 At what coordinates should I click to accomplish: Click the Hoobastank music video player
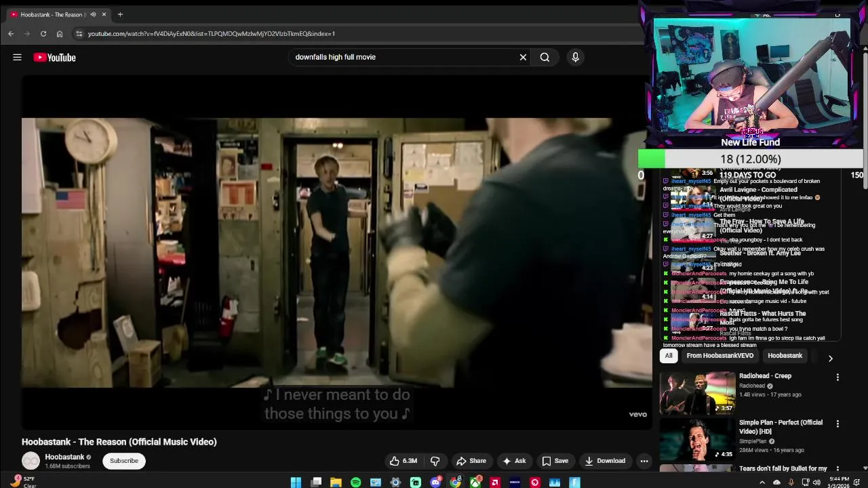(x=336, y=252)
